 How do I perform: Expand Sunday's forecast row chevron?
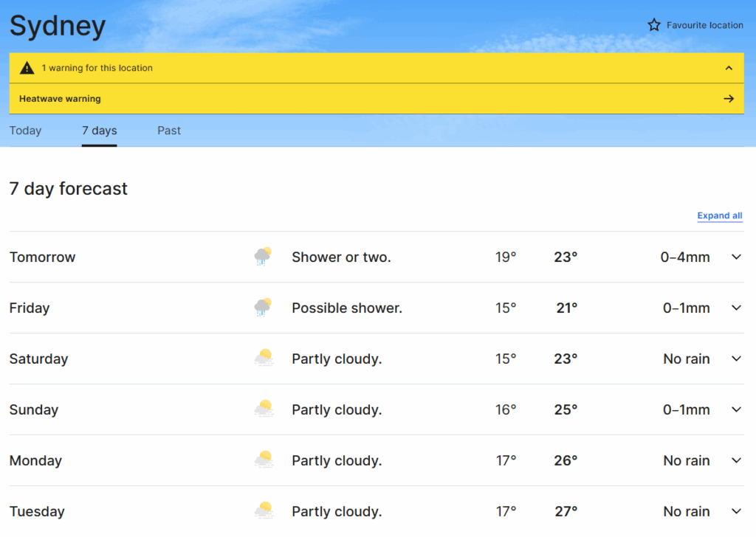[735, 409]
